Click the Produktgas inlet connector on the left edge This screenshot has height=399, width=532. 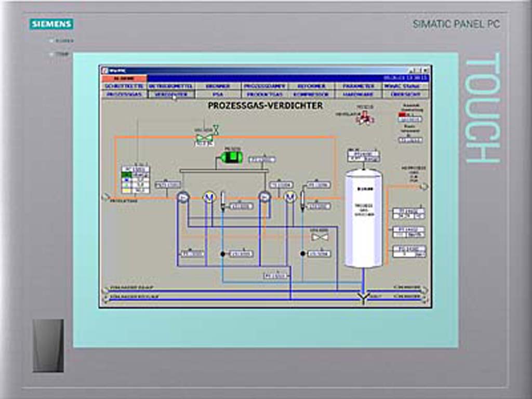coord(106,197)
